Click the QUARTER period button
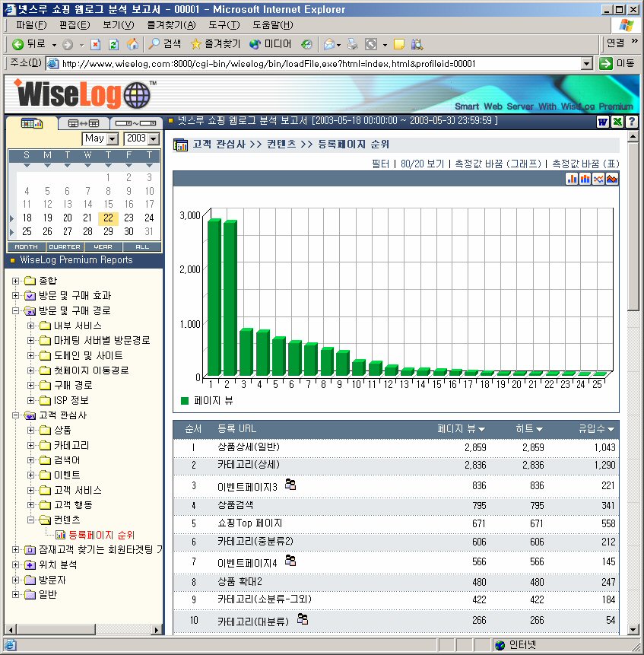 coord(65,247)
